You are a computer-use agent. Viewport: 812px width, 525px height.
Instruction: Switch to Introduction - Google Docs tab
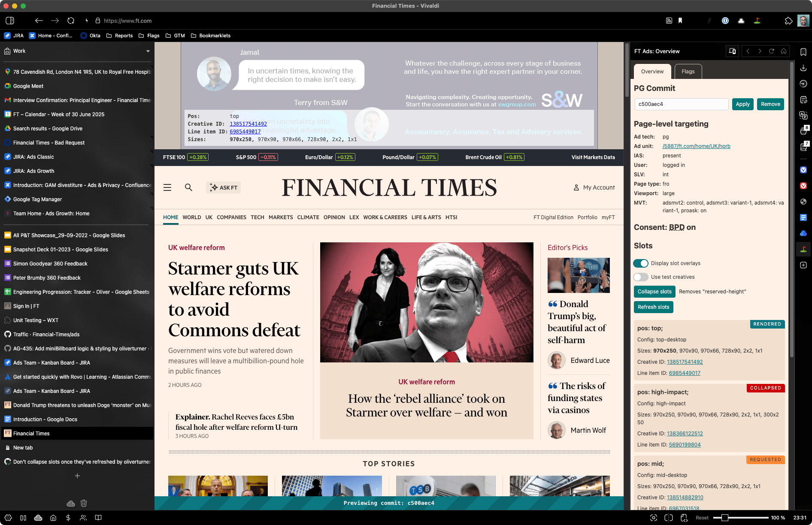tap(77, 419)
